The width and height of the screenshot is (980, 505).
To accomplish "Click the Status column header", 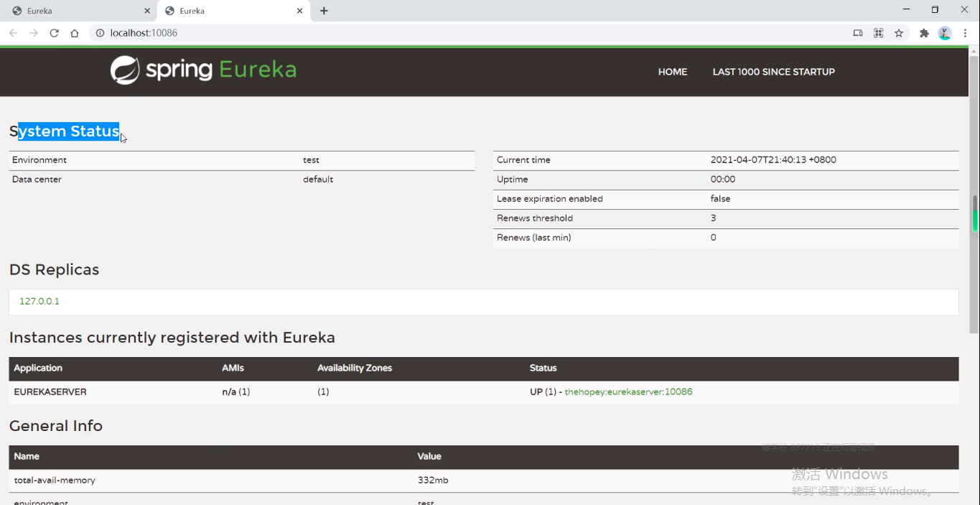I will click(543, 368).
